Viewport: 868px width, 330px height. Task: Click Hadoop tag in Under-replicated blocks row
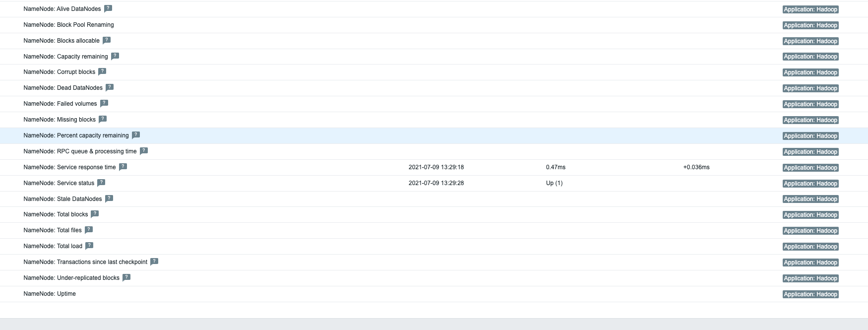pyautogui.click(x=810, y=278)
